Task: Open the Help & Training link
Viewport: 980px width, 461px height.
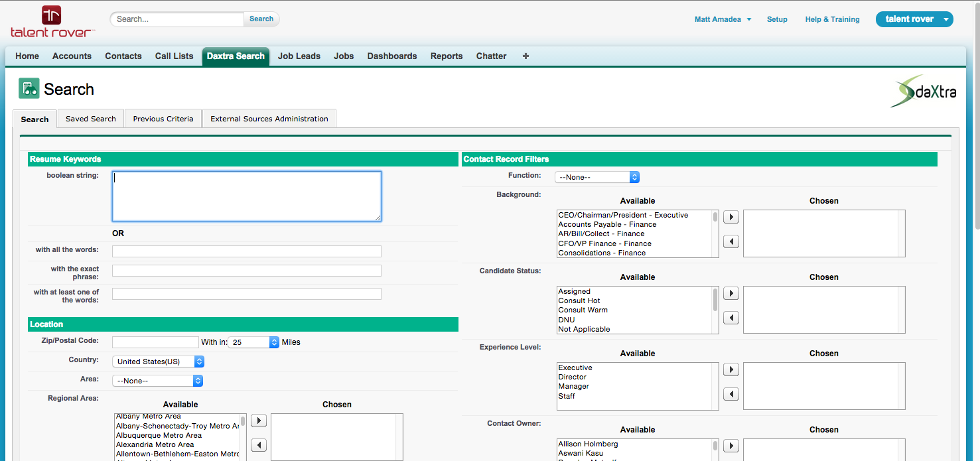Action: (x=832, y=19)
